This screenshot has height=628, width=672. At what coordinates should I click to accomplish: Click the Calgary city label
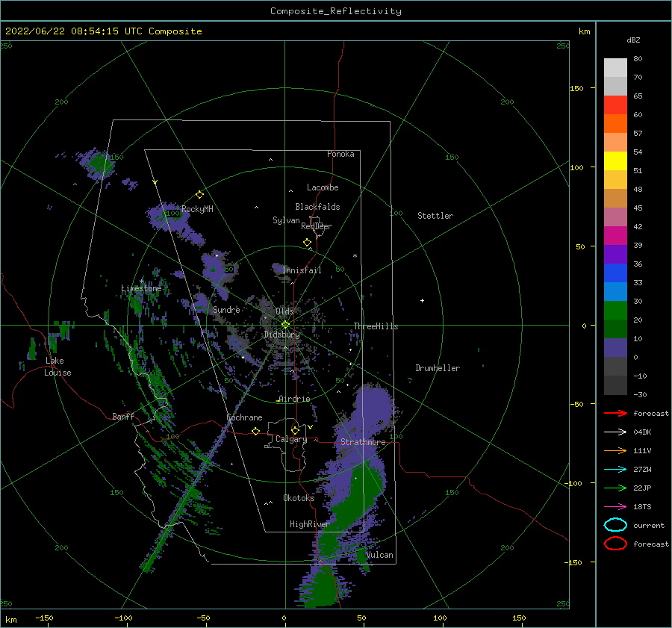[x=291, y=439]
